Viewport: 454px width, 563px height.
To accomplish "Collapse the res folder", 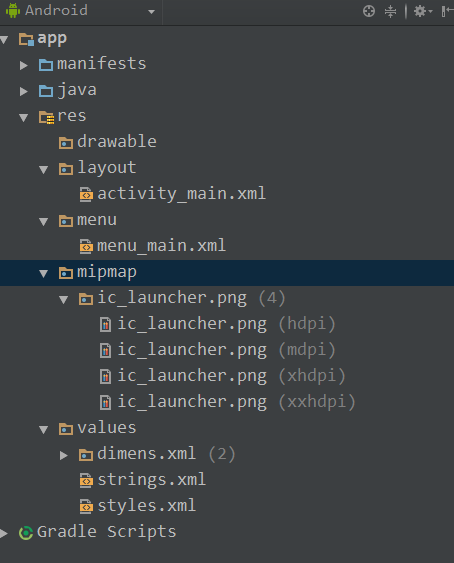I will pos(24,117).
